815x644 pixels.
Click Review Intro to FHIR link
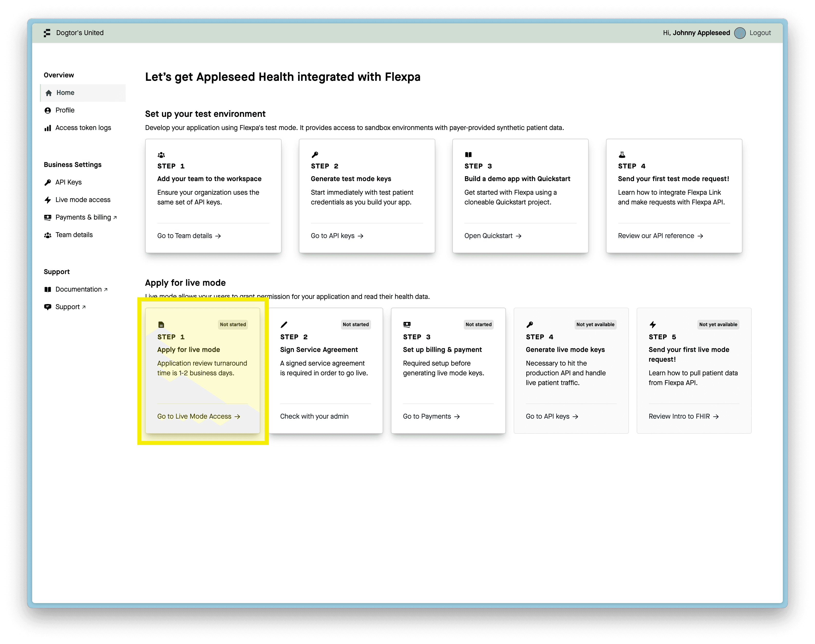(x=684, y=417)
